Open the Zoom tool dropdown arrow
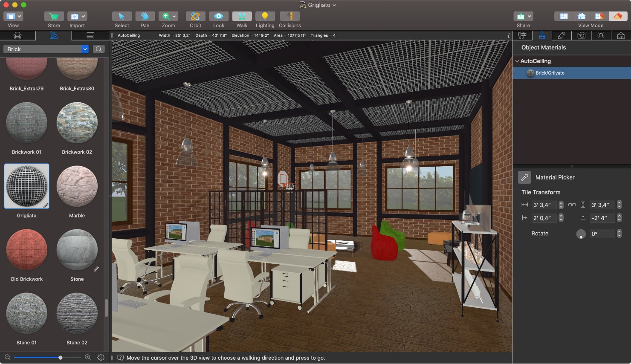Image resolution: width=631 pixels, height=364 pixels. 174,16
